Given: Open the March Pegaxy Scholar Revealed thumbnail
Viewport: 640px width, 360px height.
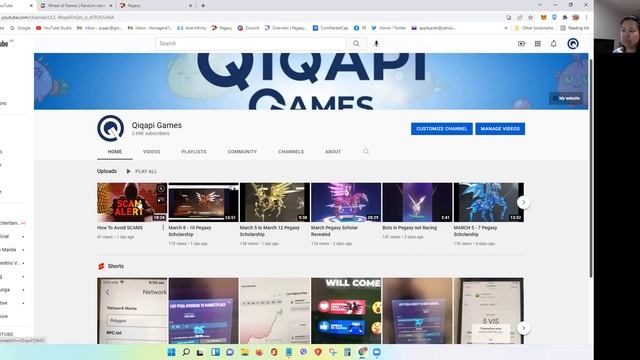Looking at the screenshot, I should pos(346,202).
